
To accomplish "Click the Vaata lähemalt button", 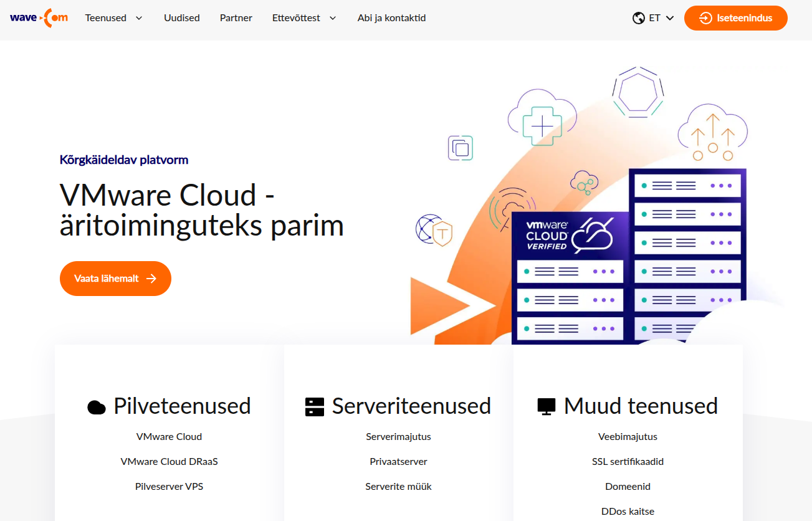I will point(115,279).
